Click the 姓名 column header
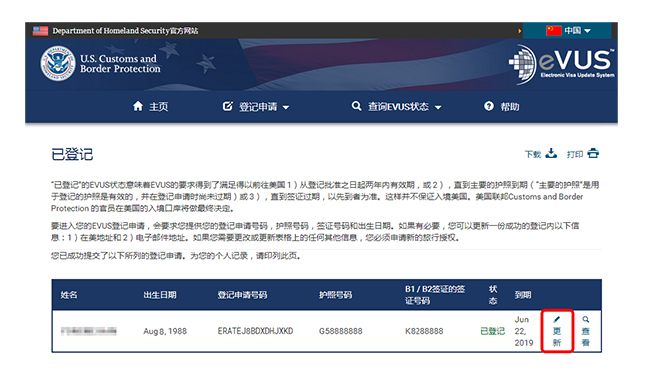 coord(69,295)
